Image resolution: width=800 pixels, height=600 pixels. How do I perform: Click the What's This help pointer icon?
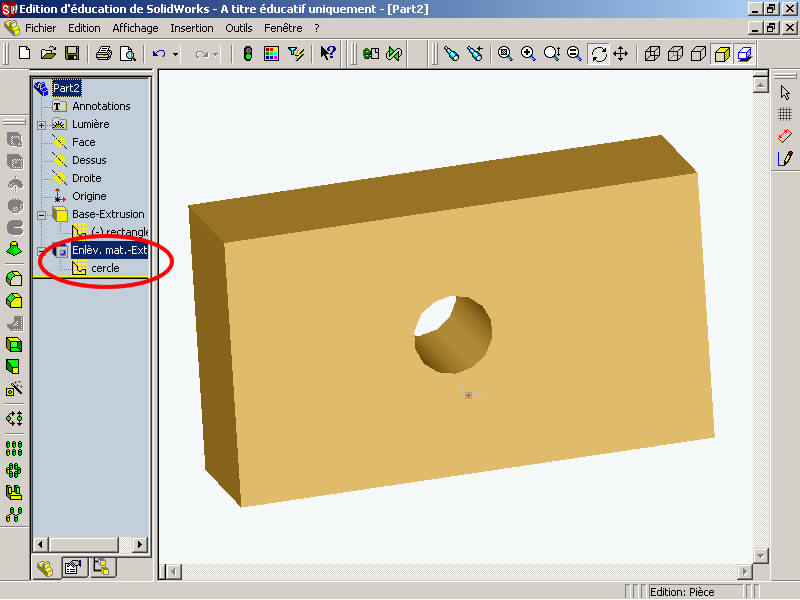click(x=328, y=53)
